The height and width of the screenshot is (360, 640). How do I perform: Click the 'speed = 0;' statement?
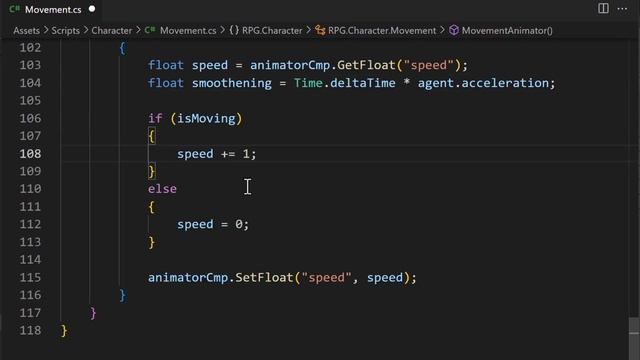tap(213, 224)
